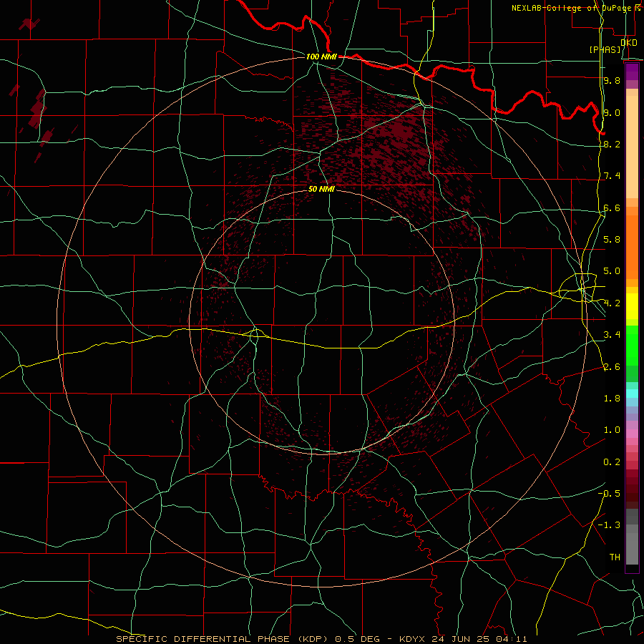Select the 5.8 value on the scale
Screen dimensions: 644x644
pos(612,240)
